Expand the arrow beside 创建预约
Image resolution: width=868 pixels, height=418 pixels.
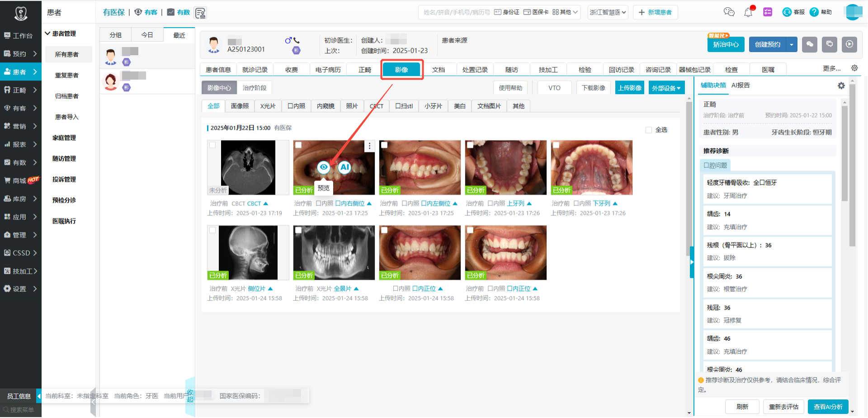tap(792, 44)
